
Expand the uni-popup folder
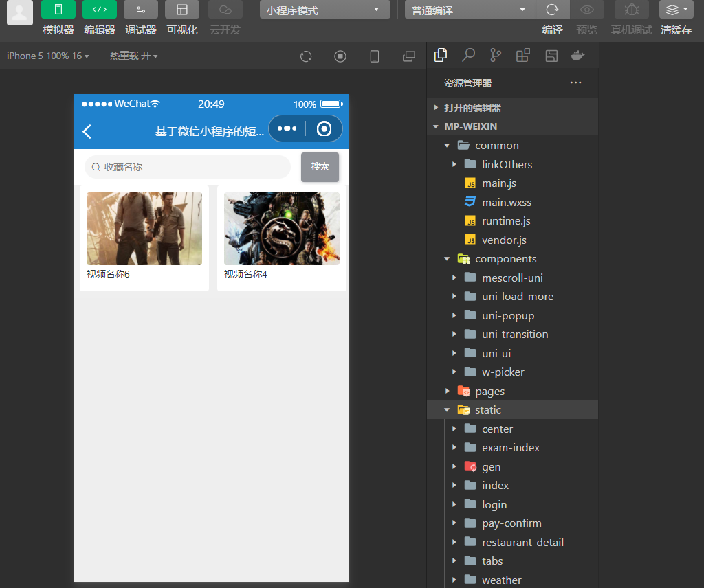pyautogui.click(x=513, y=315)
